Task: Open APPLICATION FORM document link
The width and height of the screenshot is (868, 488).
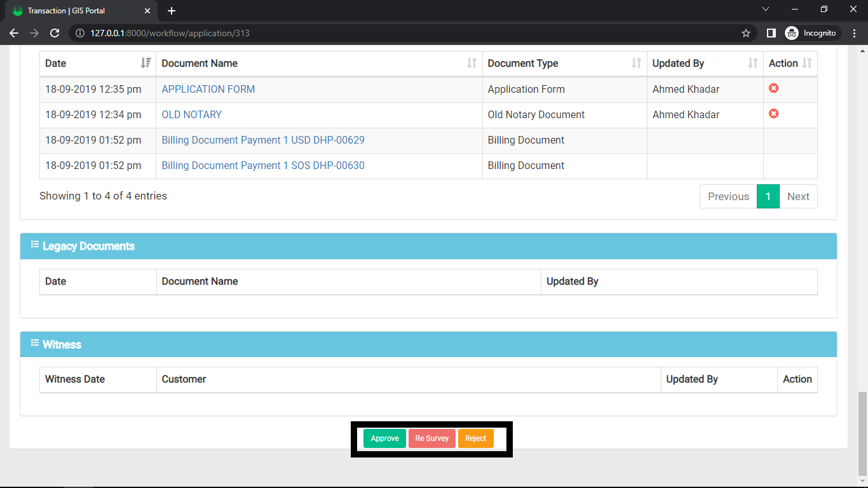Action: coord(208,89)
